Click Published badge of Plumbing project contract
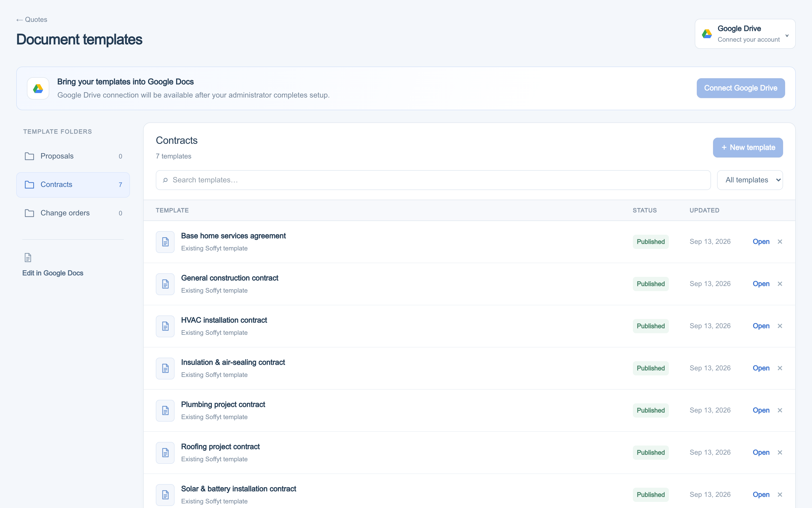The height and width of the screenshot is (508, 812). pos(651,410)
